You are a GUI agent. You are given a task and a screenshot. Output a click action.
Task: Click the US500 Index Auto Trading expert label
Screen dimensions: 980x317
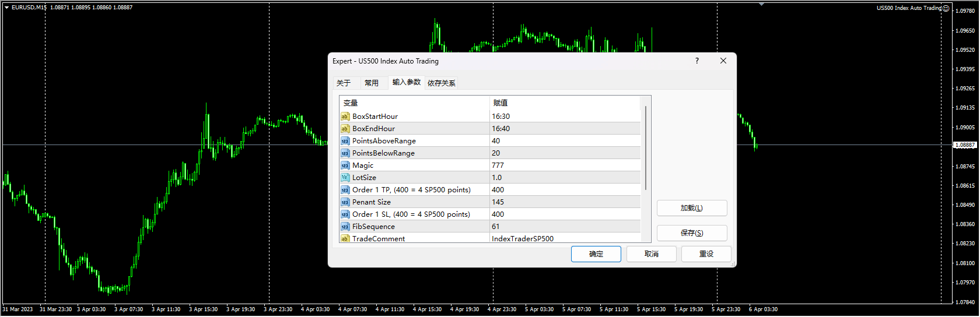point(909,8)
